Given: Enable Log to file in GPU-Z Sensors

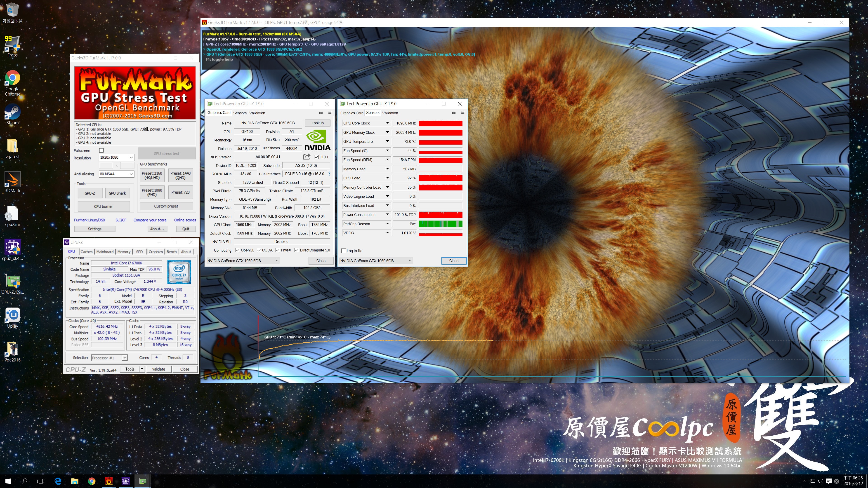Looking at the screenshot, I should [344, 251].
